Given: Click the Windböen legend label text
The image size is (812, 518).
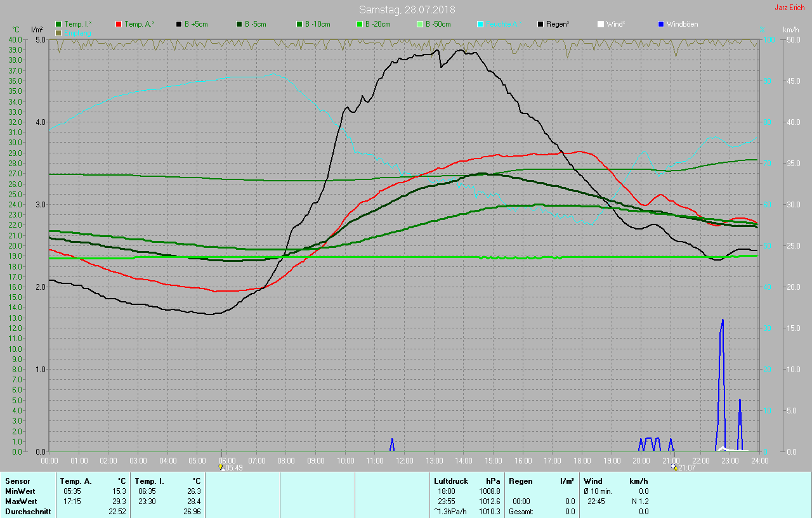Looking at the screenshot, I should coord(682,24).
